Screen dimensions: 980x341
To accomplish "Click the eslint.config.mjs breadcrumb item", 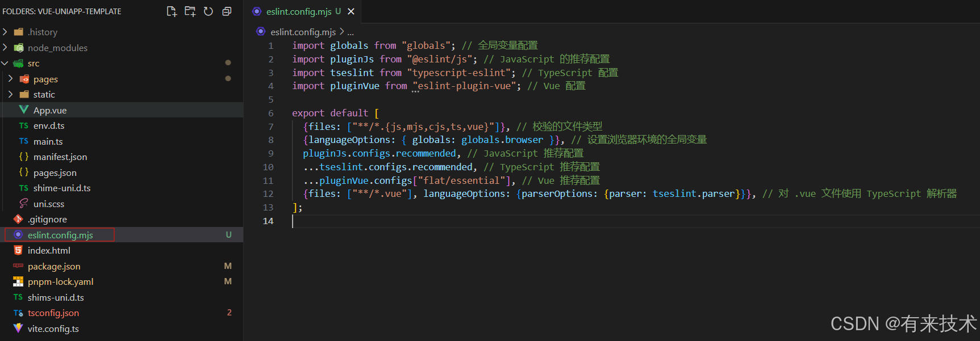I will tap(303, 32).
